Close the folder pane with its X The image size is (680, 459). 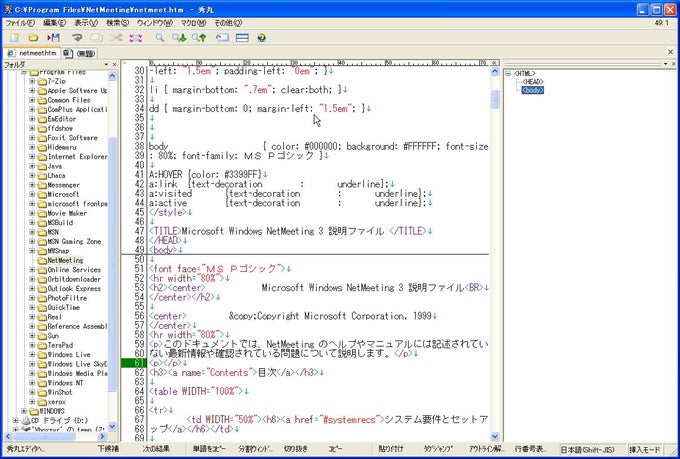click(114, 65)
